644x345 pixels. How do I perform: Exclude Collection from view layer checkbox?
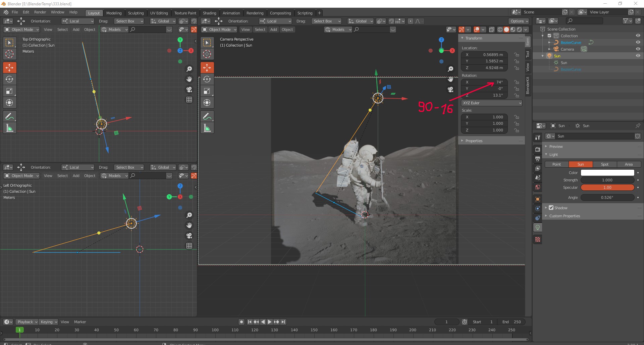click(x=549, y=36)
